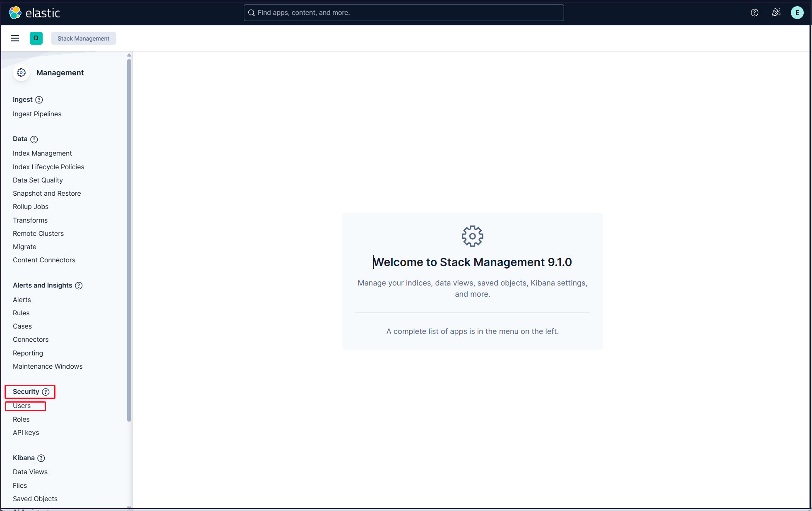Open Data Set Quality
Screen dimensions: 812x511
tap(38, 180)
